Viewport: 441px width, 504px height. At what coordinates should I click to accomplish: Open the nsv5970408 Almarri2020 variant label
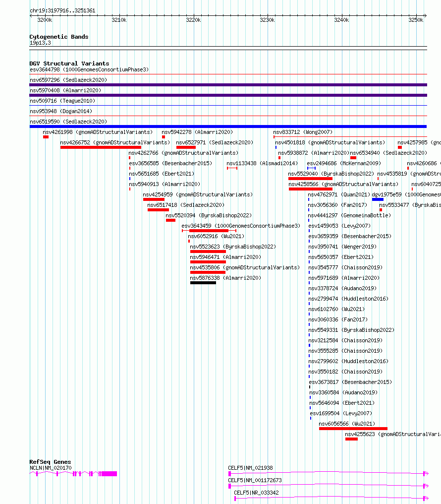pyautogui.click(x=65, y=90)
